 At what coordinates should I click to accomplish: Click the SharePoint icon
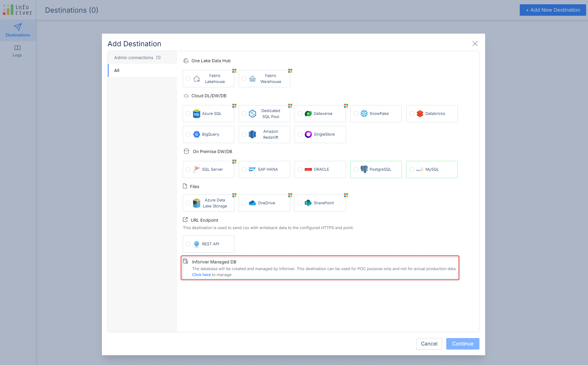tap(308, 203)
